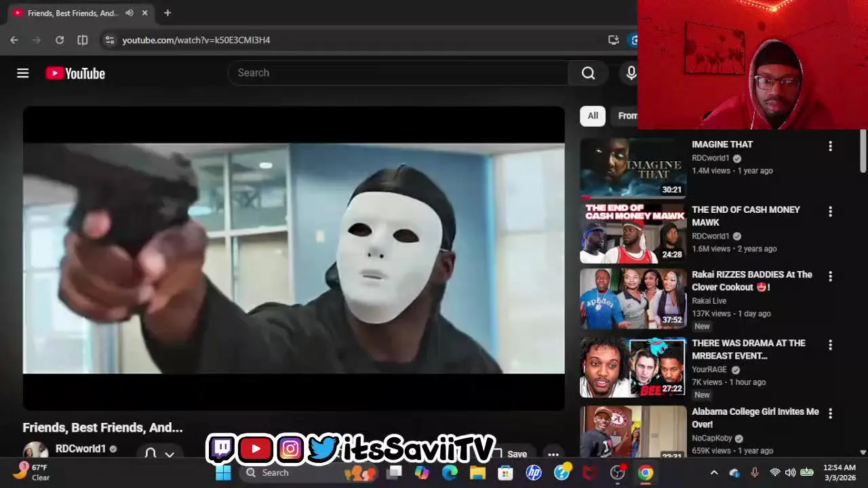
Task: View site information icon beside URL
Action: [110, 40]
